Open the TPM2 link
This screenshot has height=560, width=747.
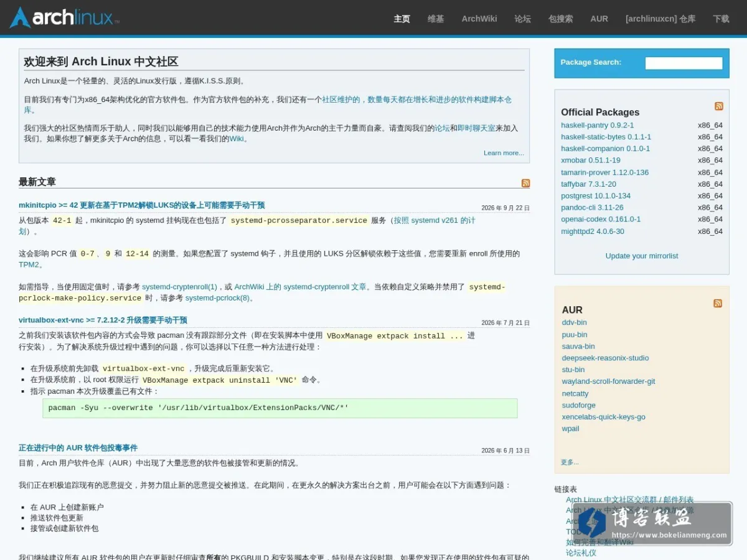coord(29,265)
